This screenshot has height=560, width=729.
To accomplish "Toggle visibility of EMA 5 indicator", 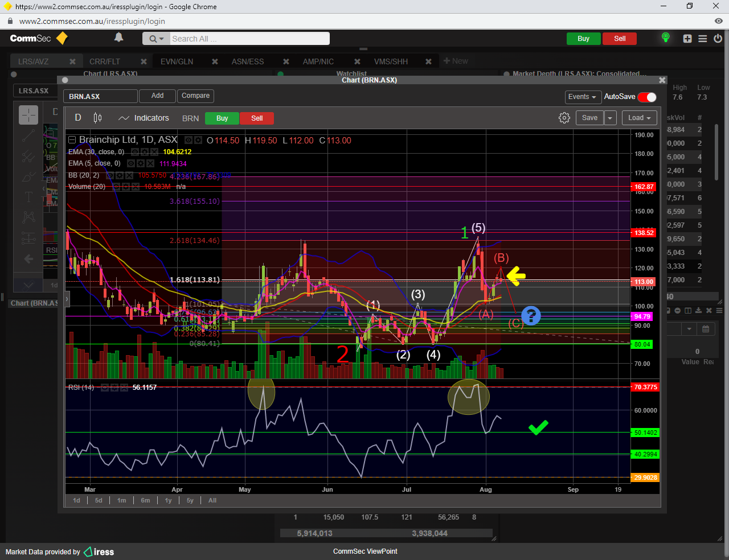I will pyautogui.click(x=131, y=163).
